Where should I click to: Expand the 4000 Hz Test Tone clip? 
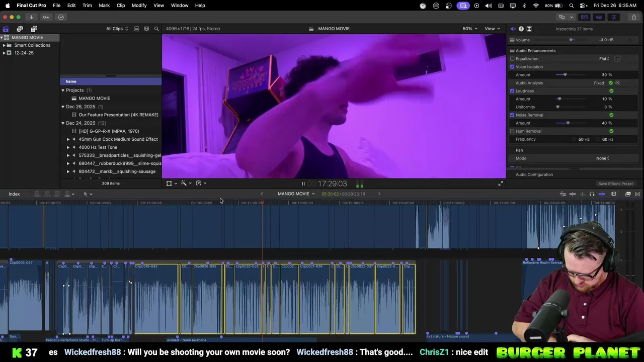tap(68, 147)
